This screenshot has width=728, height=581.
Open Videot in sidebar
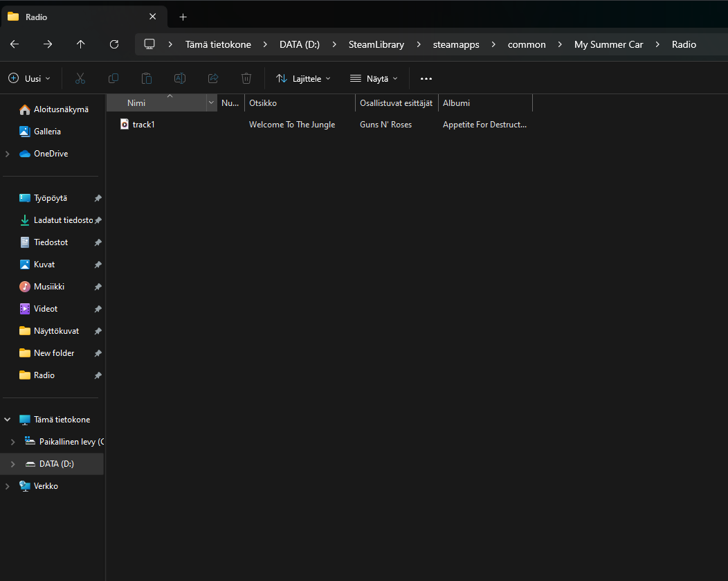[x=39, y=309]
